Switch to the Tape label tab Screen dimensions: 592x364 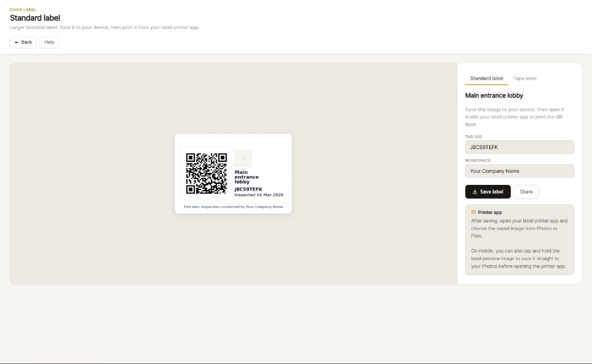tap(524, 79)
